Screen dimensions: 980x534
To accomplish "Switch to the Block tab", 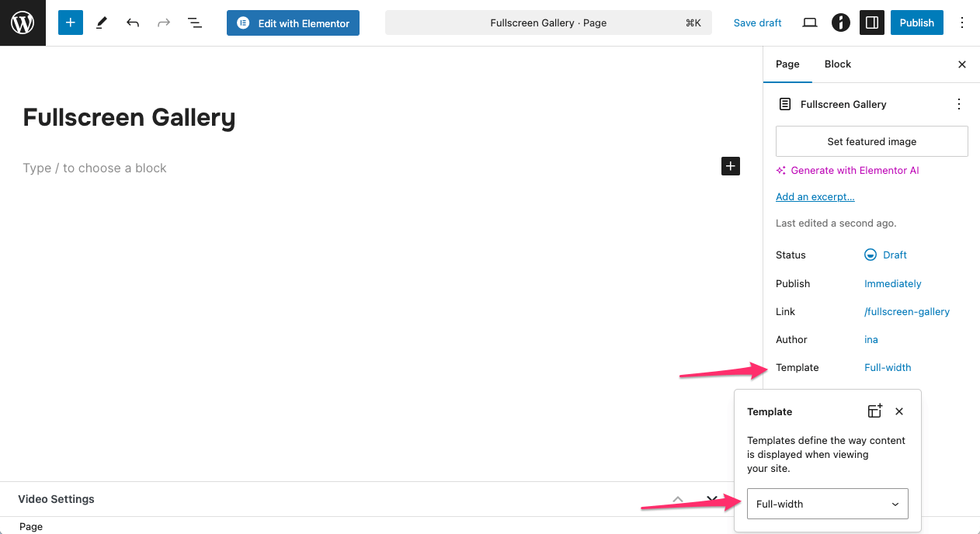I will coord(838,64).
